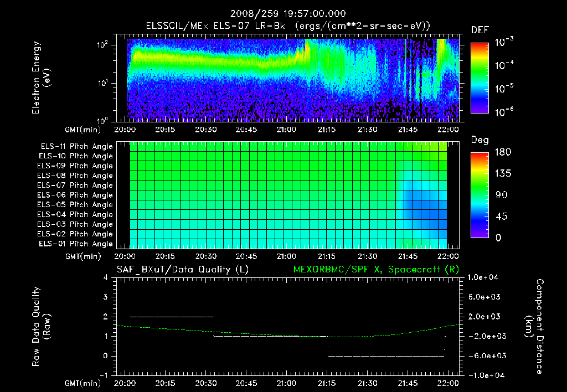Click the GMT(min) label under the bottom plot
Image resolution: width=567 pixels, height=392 pixels.
pos(83,384)
